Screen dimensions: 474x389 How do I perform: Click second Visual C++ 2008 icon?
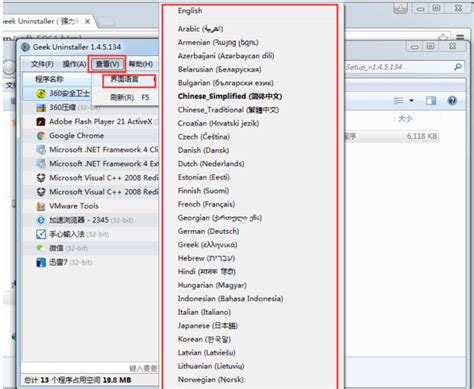coord(41,192)
